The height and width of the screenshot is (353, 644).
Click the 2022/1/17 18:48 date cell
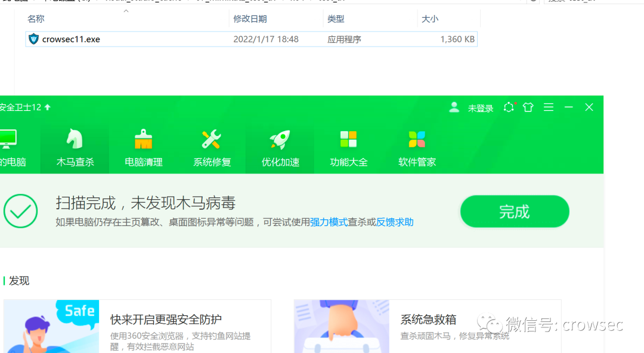[266, 39]
